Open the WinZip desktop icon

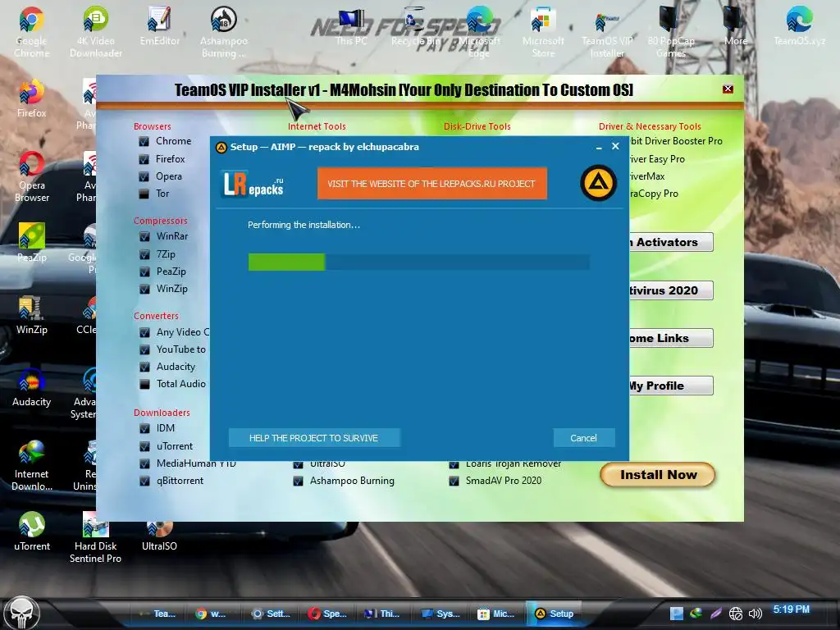coord(32,315)
